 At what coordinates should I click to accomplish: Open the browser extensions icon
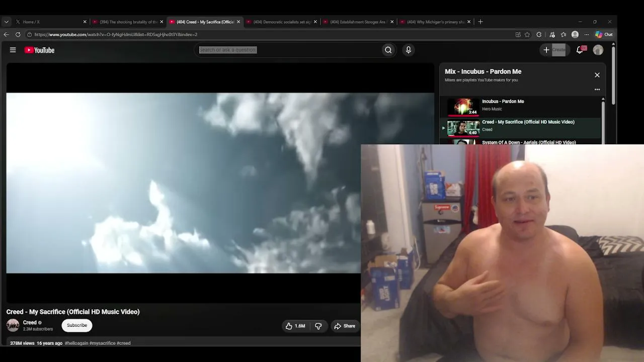click(x=539, y=35)
